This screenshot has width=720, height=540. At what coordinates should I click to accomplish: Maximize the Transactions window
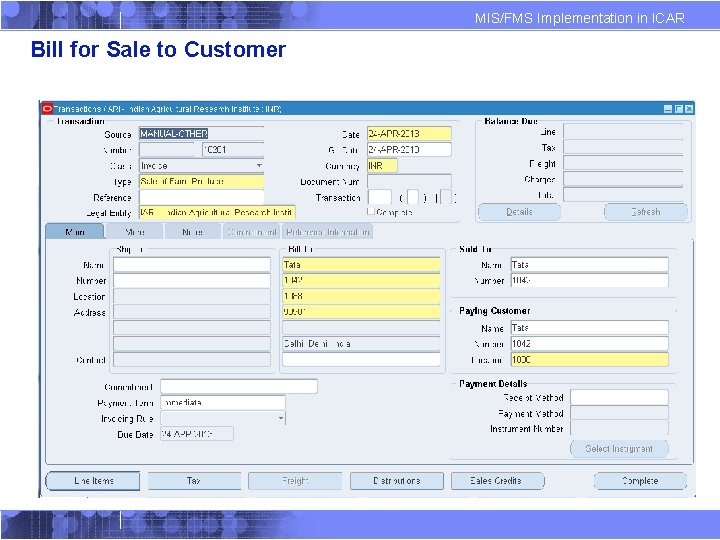(x=679, y=109)
